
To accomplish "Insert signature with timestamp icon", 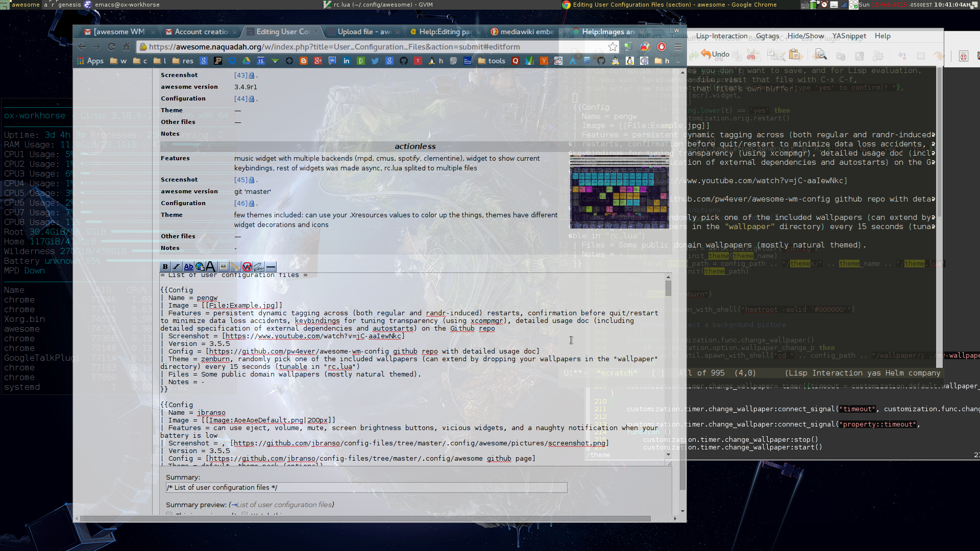I will [x=259, y=267].
